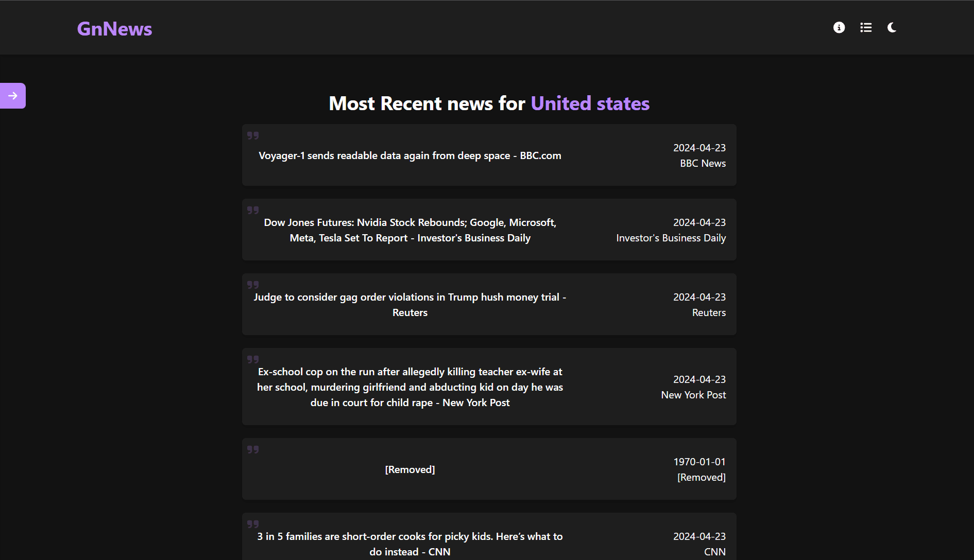Click quote icon on Trump trial card

[x=253, y=285]
